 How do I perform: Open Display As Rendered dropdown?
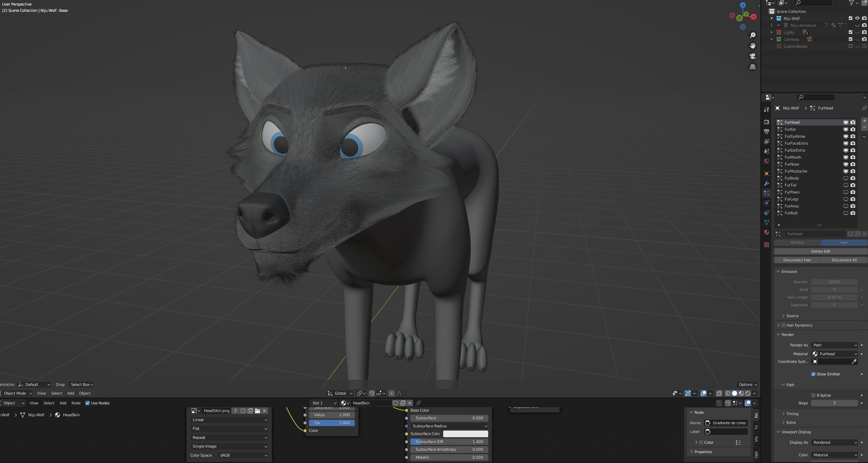coord(835,442)
